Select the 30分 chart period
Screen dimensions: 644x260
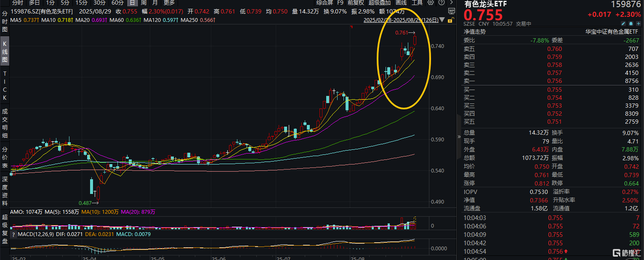click(x=99, y=2)
